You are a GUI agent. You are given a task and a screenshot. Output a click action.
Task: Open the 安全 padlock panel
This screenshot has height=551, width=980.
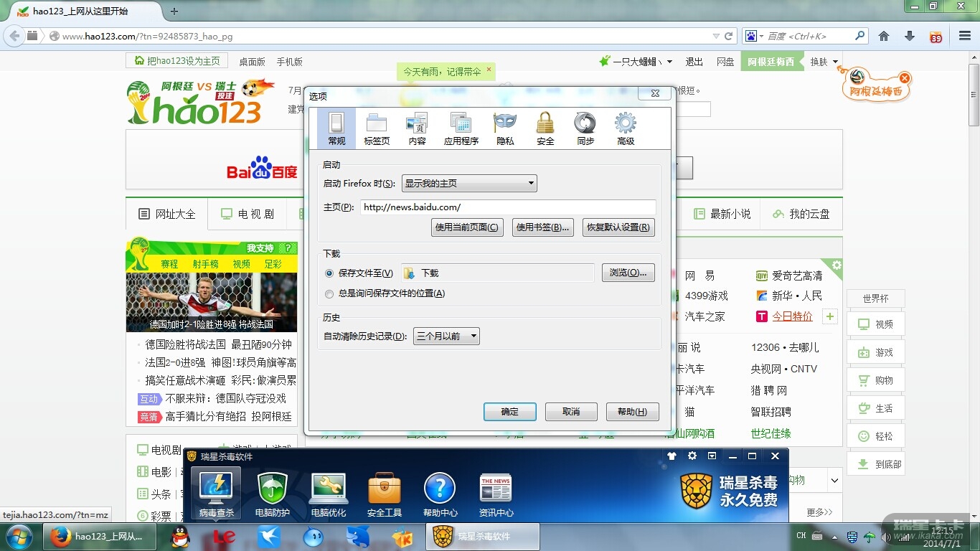tap(545, 129)
